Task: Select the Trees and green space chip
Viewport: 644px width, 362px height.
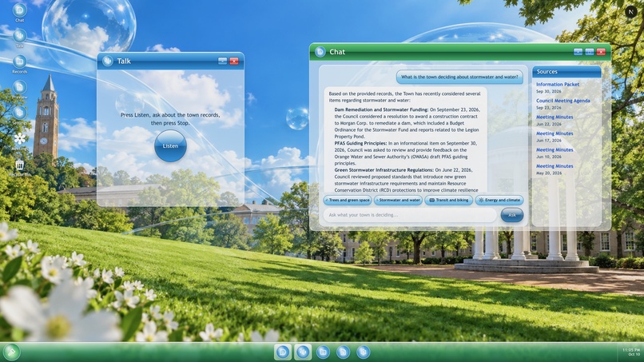Action: click(x=348, y=200)
